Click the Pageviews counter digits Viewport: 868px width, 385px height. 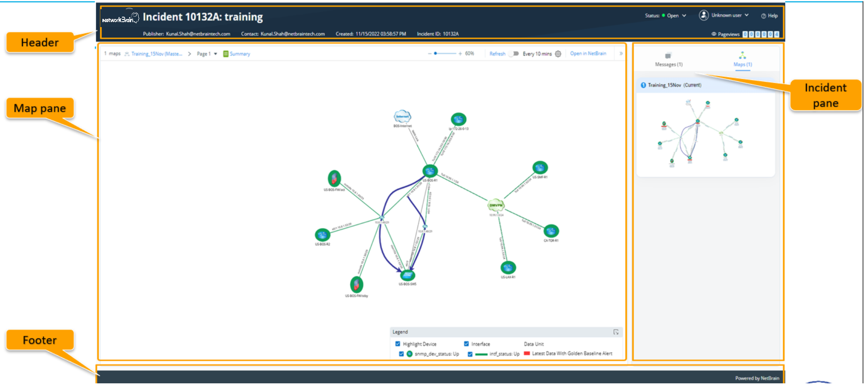coord(761,34)
